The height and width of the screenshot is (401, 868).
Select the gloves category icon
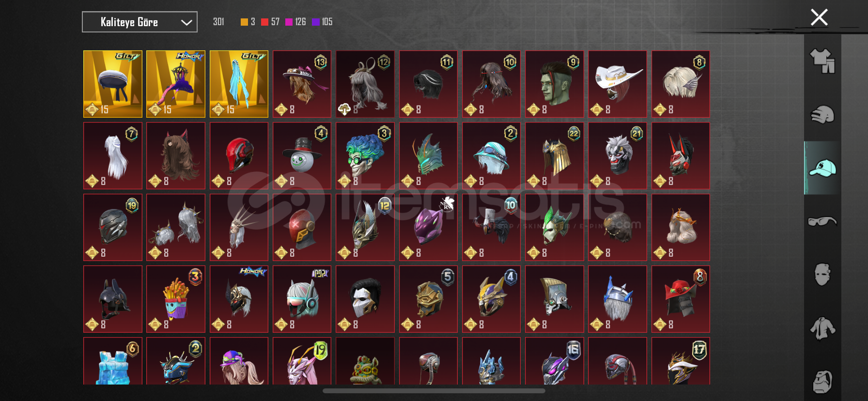coord(822,115)
